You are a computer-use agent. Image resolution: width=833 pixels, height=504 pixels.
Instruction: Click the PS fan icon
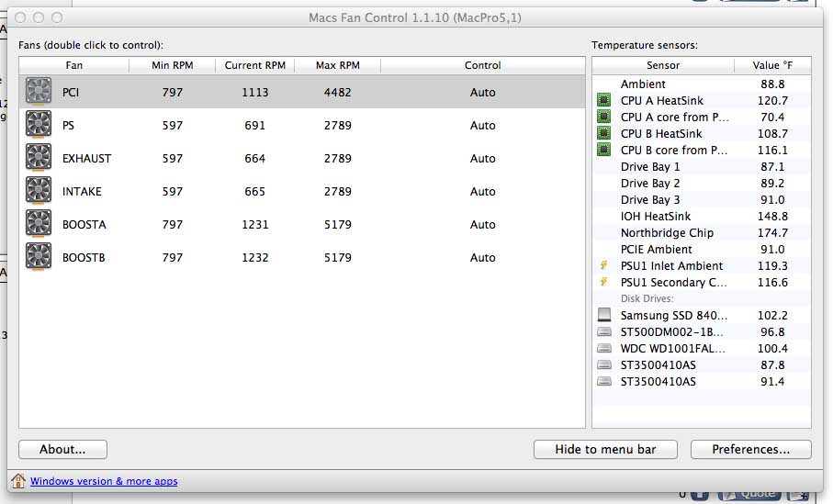click(39, 125)
